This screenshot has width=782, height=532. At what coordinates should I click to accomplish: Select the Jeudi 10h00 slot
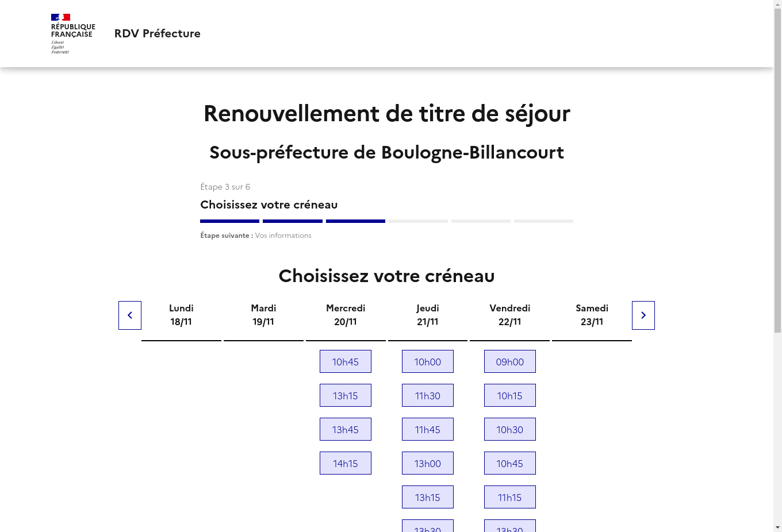[428, 361]
